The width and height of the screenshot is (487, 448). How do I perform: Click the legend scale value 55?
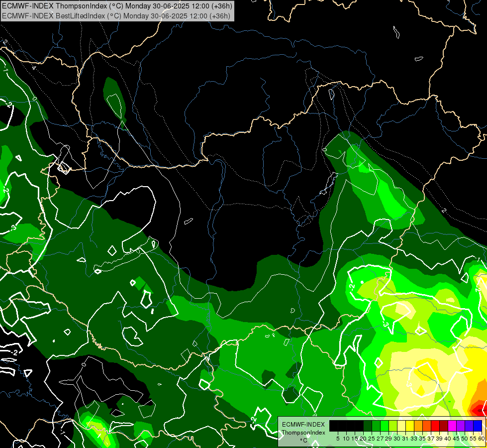(474, 439)
